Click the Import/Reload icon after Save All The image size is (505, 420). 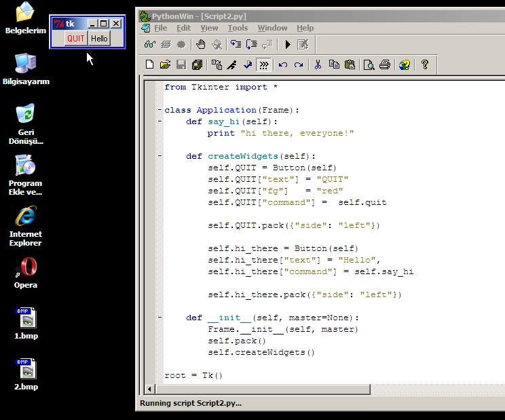(x=217, y=64)
